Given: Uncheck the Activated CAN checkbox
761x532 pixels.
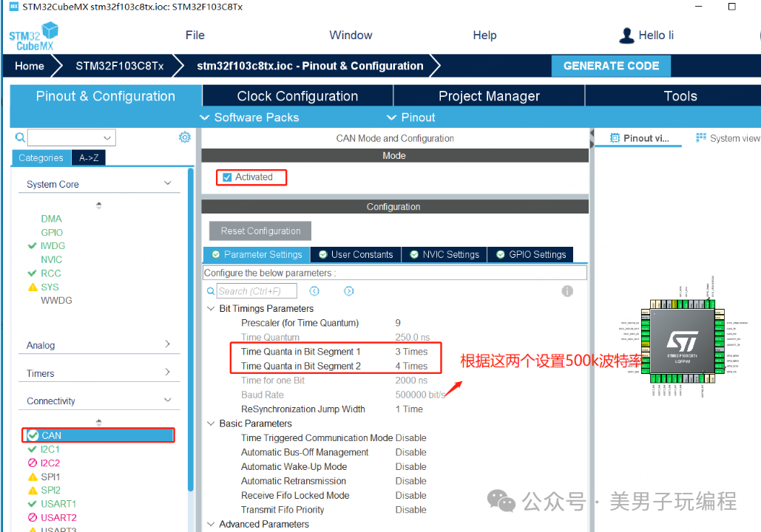Looking at the screenshot, I should (227, 177).
